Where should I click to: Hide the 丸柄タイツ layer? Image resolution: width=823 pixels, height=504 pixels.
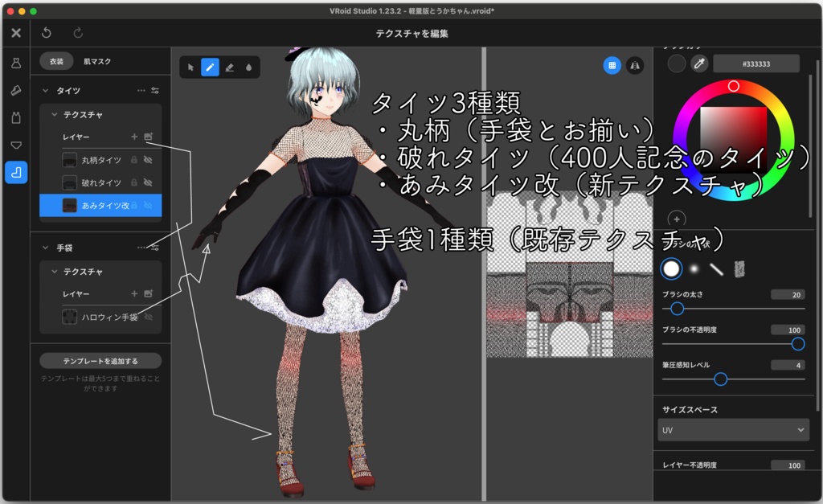(149, 160)
